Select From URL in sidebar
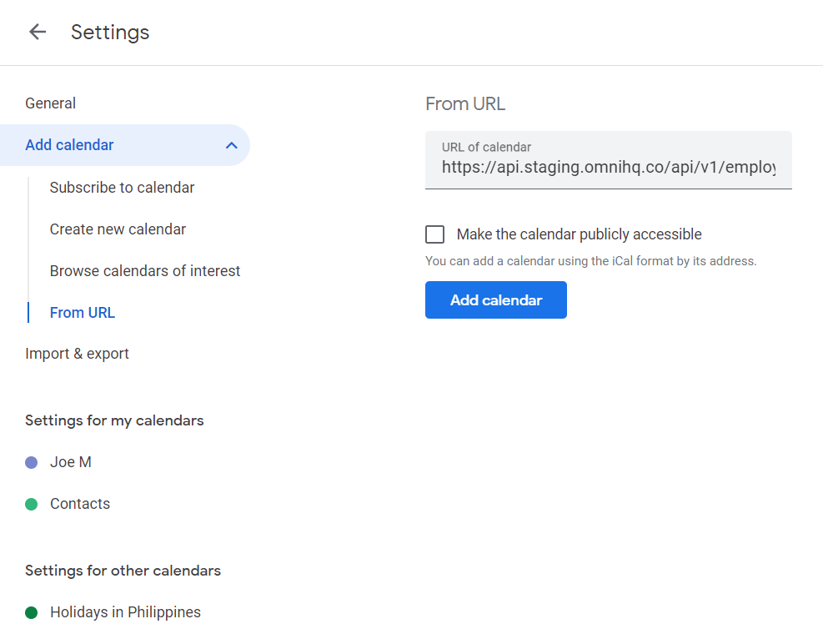Viewport: 823px width, 644px height. click(83, 313)
